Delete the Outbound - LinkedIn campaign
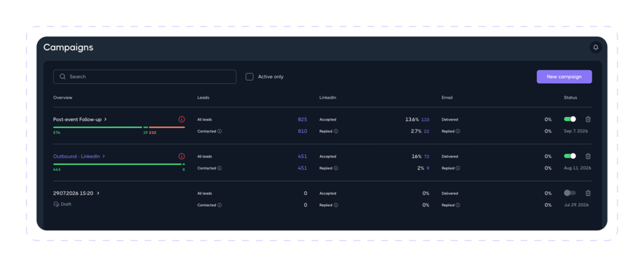The width and height of the screenshot is (644, 267). 588,156
